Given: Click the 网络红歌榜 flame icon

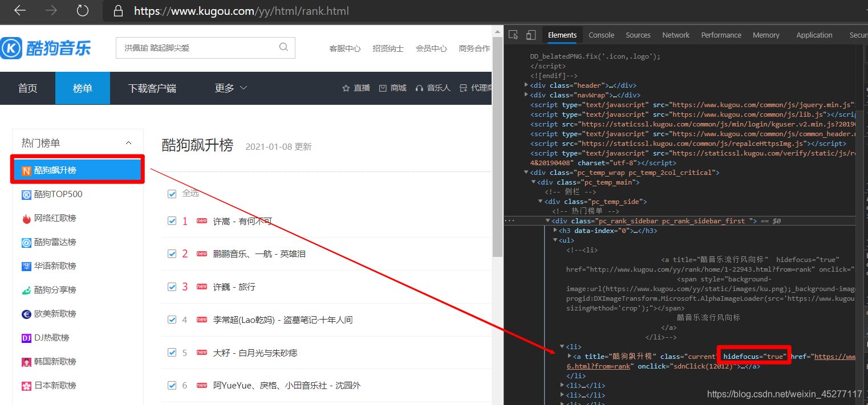Looking at the screenshot, I should tap(26, 218).
